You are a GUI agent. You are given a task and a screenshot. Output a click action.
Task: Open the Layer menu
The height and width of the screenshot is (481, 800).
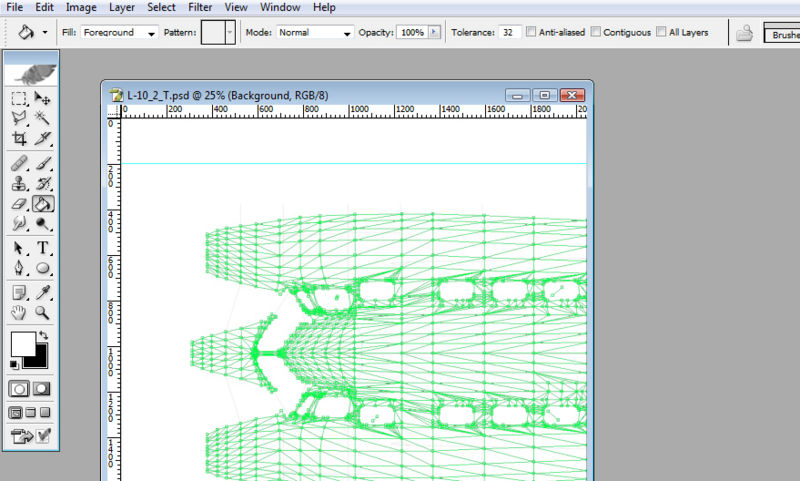122,7
